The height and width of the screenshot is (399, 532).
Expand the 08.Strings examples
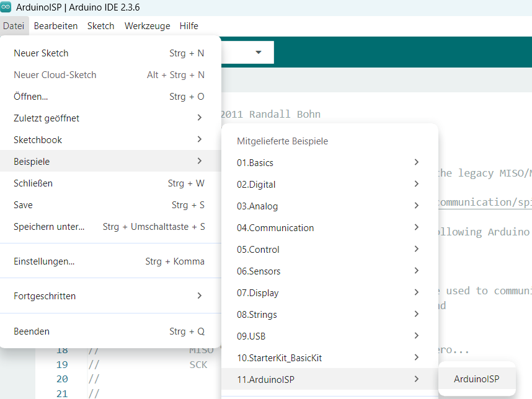329,315
